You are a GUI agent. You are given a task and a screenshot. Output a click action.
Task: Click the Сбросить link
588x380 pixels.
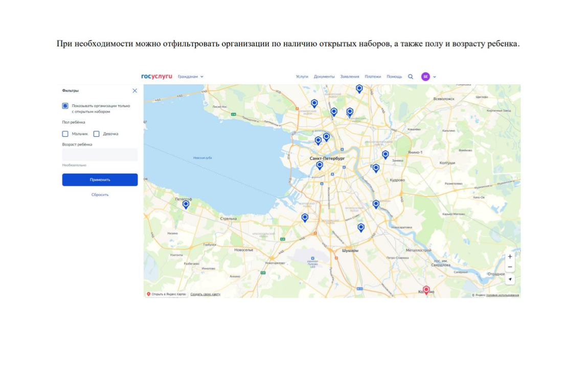coord(100,195)
